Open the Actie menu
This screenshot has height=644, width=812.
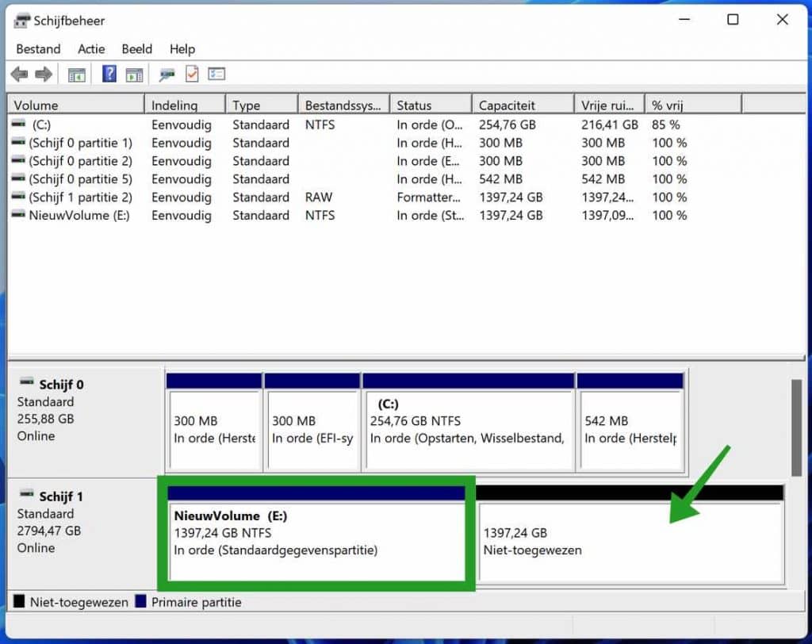click(91, 49)
